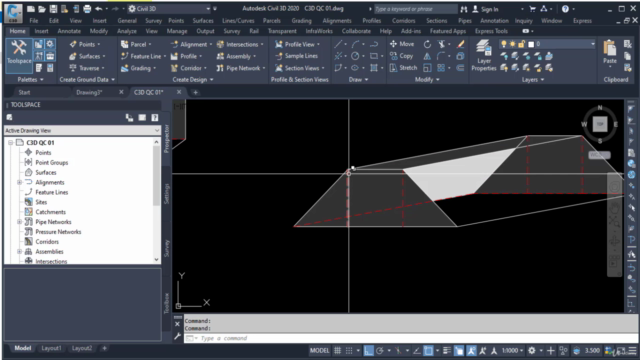Click the Toolspace help icon
The height and width of the screenshot is (360, 640).
pyautogui.click(x=155, y=118)
